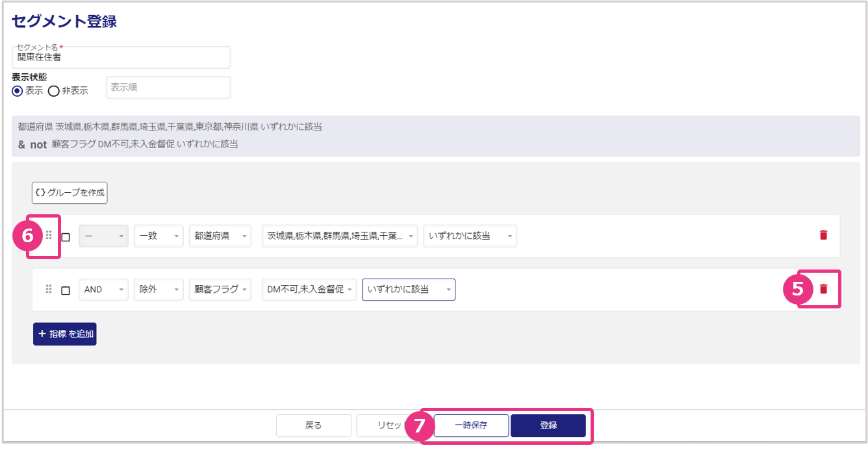Open the 一致 match type dropdown
This screenshot has width=868, height=450.
(159, 236)
